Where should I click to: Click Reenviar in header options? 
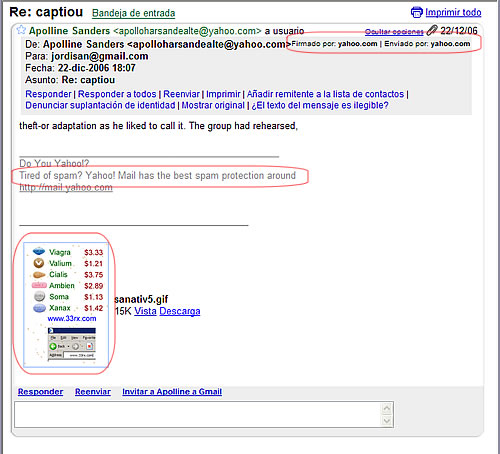(181, 94)
